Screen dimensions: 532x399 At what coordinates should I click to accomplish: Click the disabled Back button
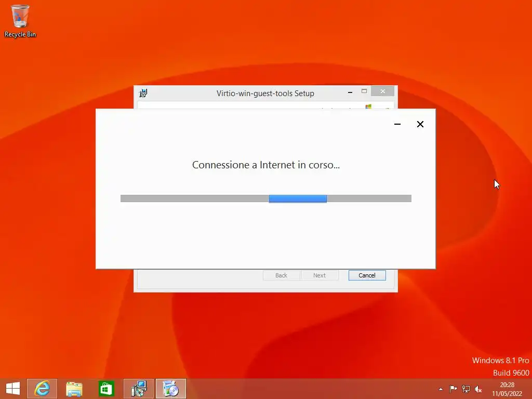pyautogui.click(x=281, y=275)
